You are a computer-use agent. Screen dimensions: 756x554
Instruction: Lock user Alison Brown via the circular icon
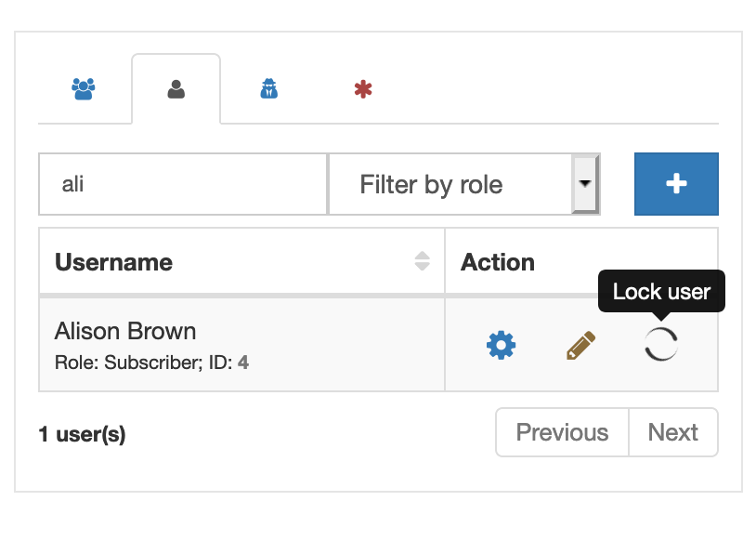coord(660,345)
